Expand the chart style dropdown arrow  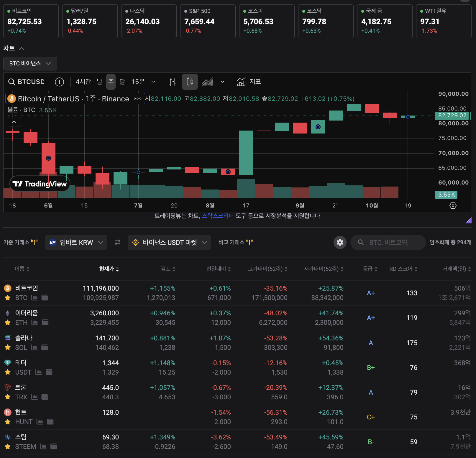point(222,82)
